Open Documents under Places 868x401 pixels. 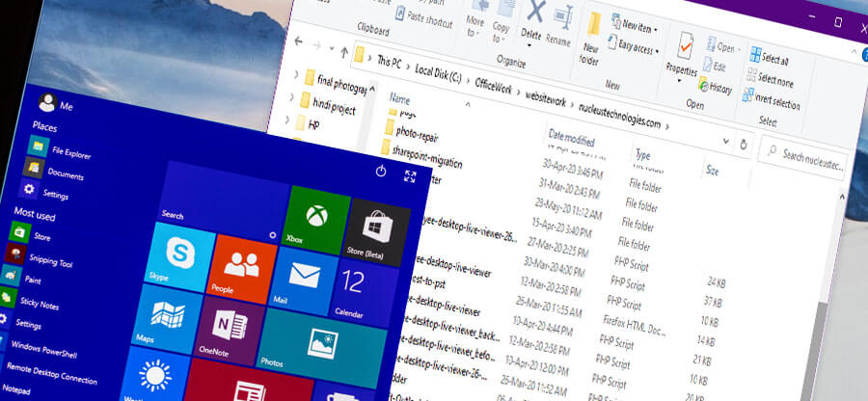click(x=54, y=172)
